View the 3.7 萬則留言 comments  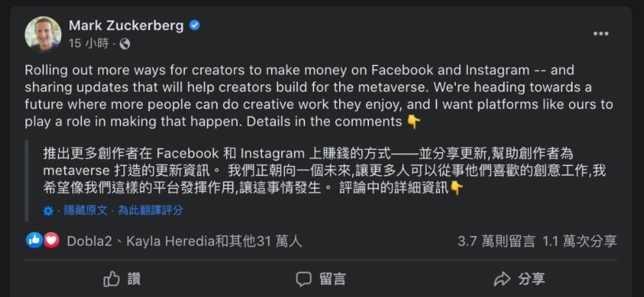tap(496, 241)
